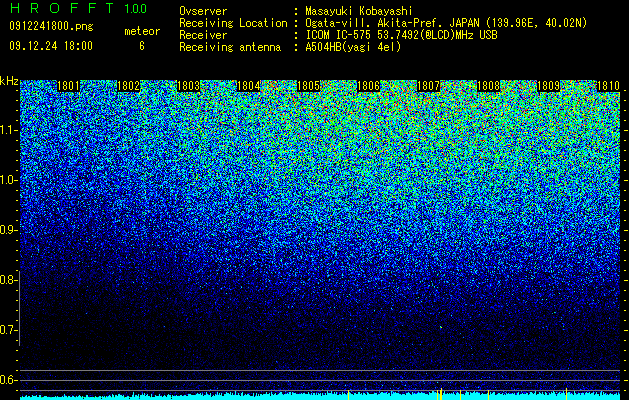The height and width of the screenshot is (400, 629).
Task: Select observer name Masayuki Kobayashi
Action: pyautogui.click(x=359, y=11)
